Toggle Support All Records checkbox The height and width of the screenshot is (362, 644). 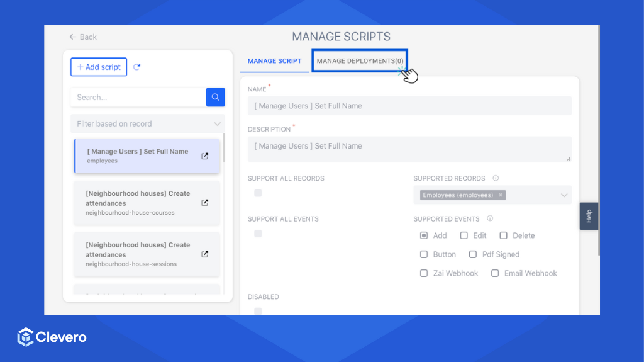(258, 193)
